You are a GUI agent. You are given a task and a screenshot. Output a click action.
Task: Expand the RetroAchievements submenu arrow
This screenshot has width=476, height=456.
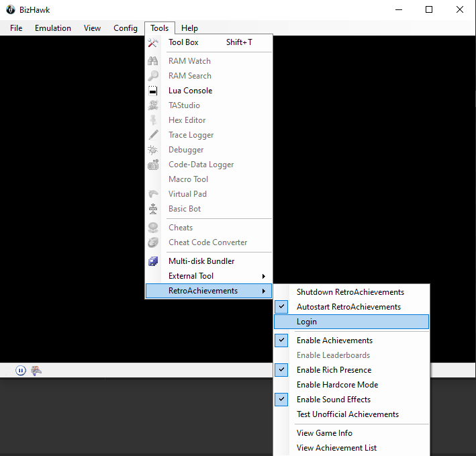tap(263, 291)
